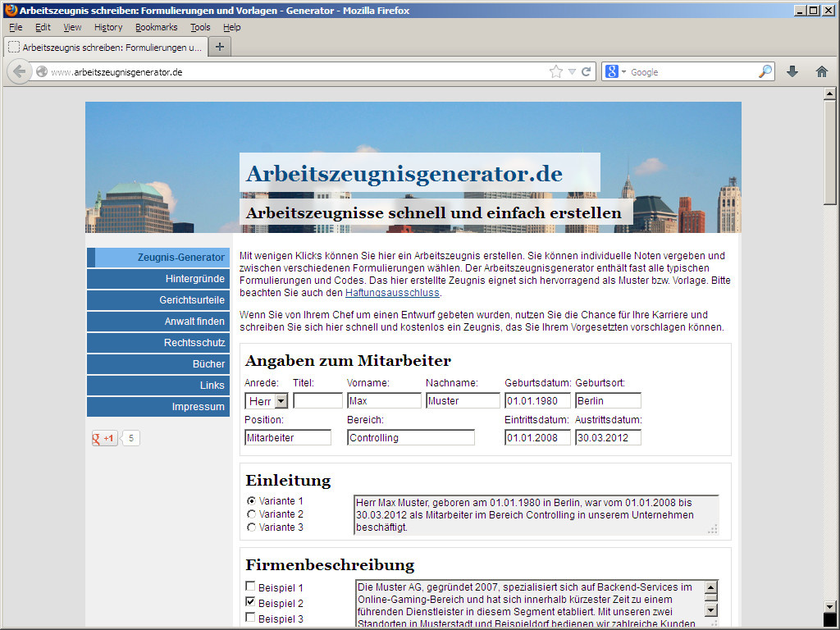The width and height of the screenshot is (840, 630).
Task: Follow the Haftungsausschluss link
Action: 392,293
